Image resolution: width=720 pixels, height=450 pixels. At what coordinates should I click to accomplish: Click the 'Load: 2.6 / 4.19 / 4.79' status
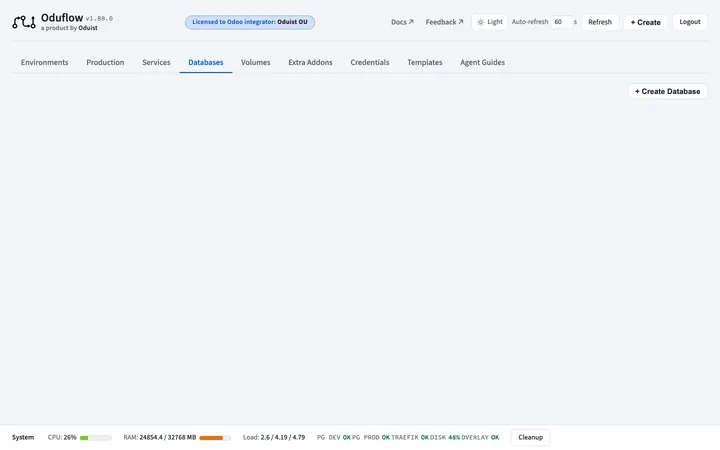(x=274, y=438)
